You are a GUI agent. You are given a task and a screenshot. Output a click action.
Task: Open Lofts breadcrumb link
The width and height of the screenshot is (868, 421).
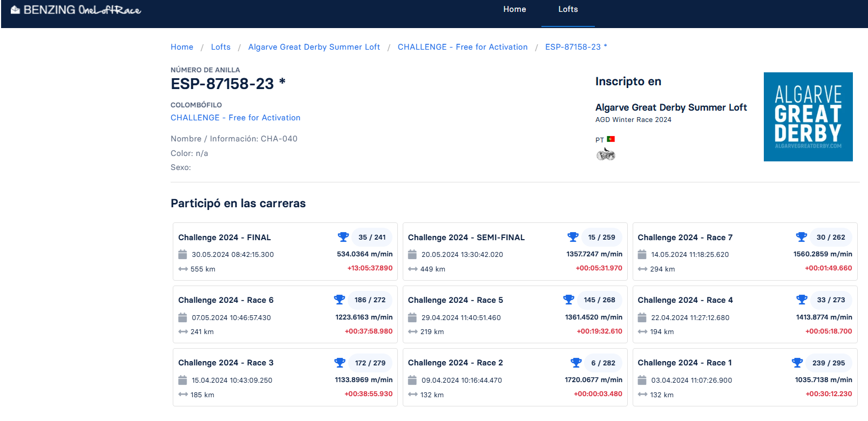[220, 47]
